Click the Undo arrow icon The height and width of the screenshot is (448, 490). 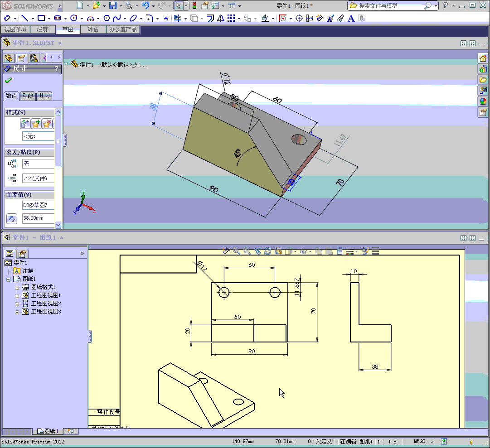(146, 5)
